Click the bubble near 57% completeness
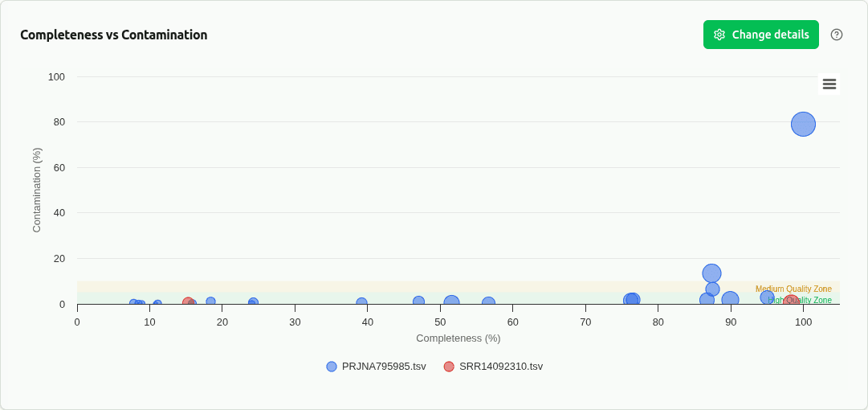Image resolution: width=868 pixels, height=410 pixels. (x=488, y=303)
